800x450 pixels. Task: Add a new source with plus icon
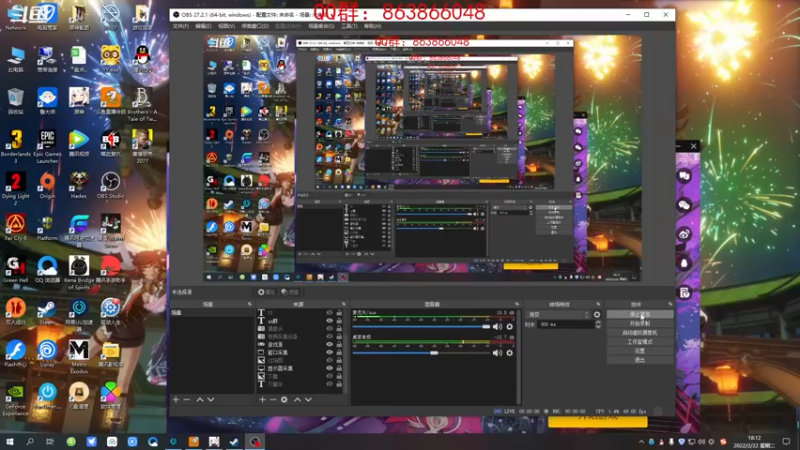[x=262, y=399]
